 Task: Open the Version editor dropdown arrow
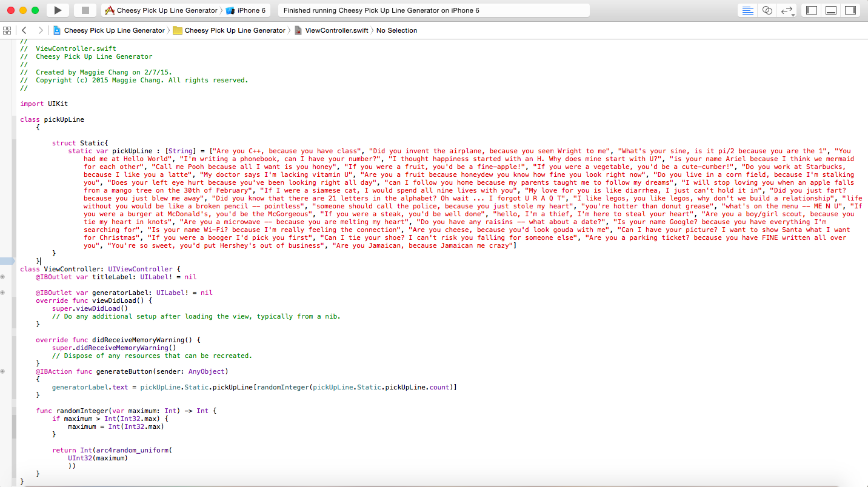click(x=793, y=15)
